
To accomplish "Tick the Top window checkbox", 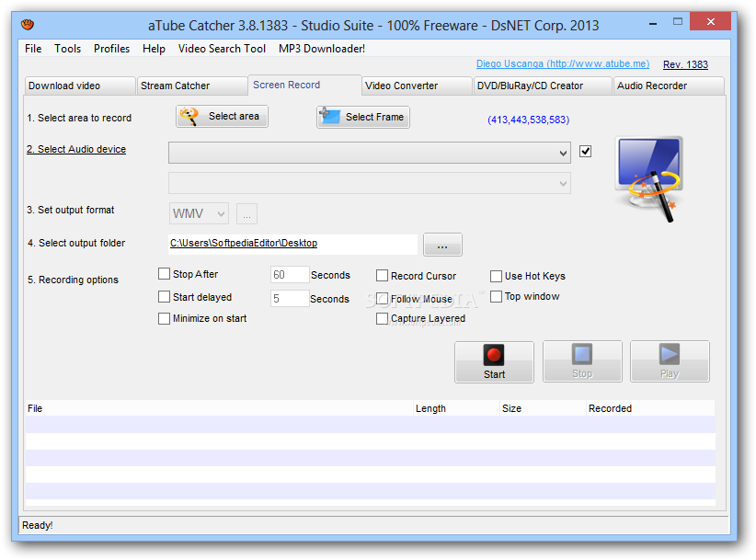I will coord(496,296).
